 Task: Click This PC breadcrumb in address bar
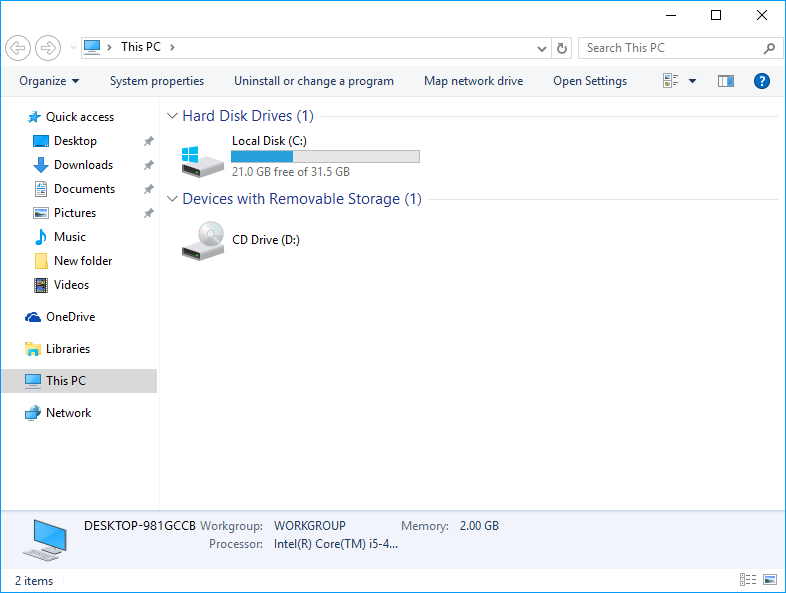140,47
